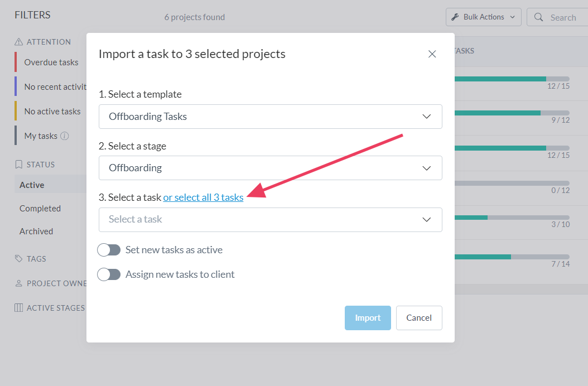Viewport: 588px width, 386px height.
Task: Show Completed projects status filter
Action: click(x=40, y=209)
